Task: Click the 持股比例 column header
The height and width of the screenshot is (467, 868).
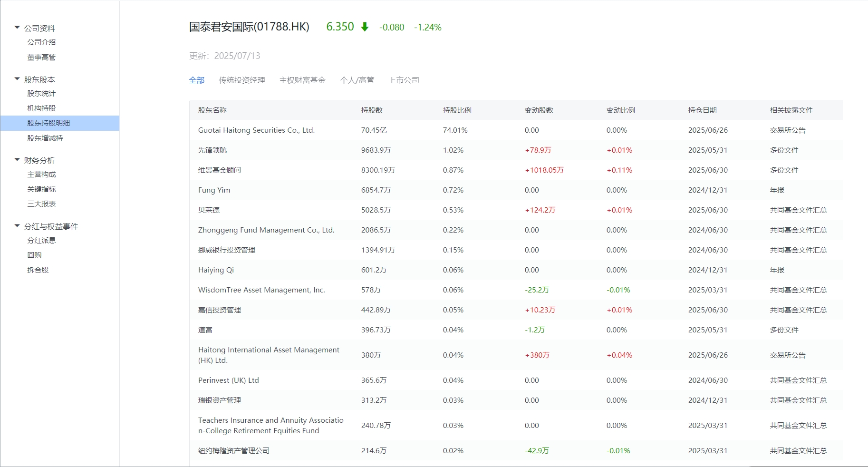Action: [457, 110]
